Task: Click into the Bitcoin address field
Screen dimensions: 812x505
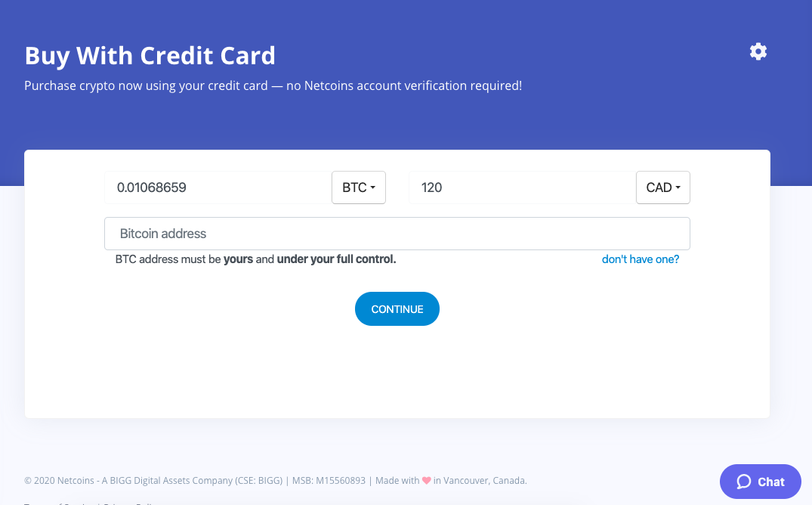Action: point(397,234)
